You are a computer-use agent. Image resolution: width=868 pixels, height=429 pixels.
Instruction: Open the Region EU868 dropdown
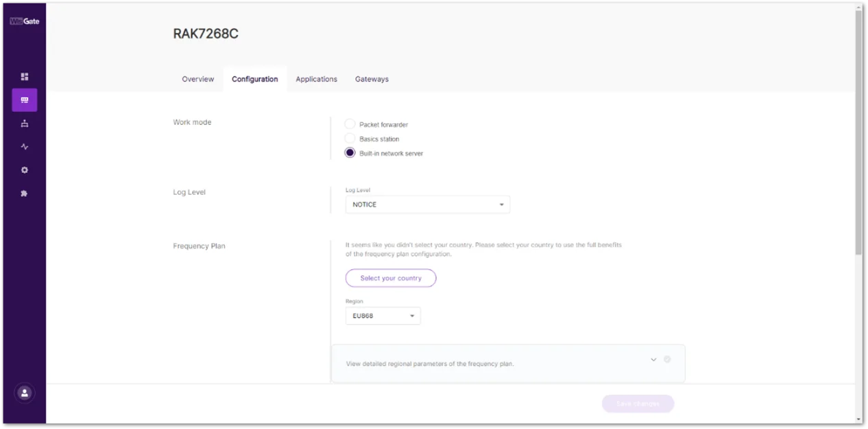tap(383, 316)
